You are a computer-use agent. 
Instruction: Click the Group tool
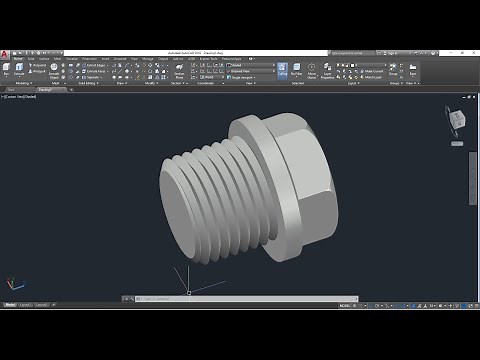pyautogui.click(x=393, y=69)
